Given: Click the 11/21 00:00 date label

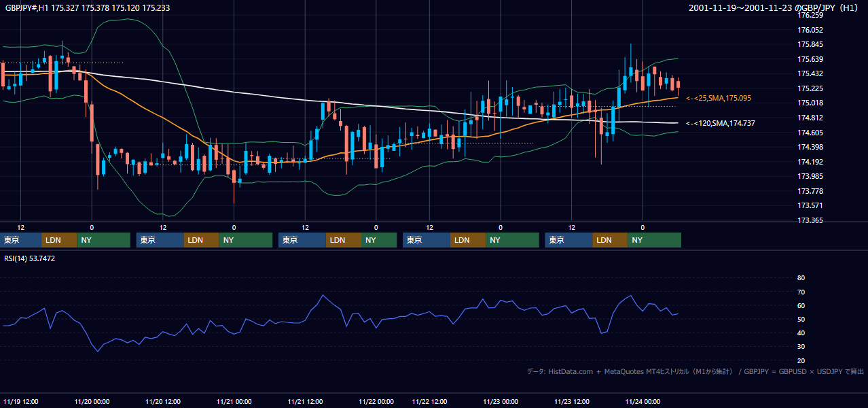Looking at the screenshot, I should (x=234, y=402).
